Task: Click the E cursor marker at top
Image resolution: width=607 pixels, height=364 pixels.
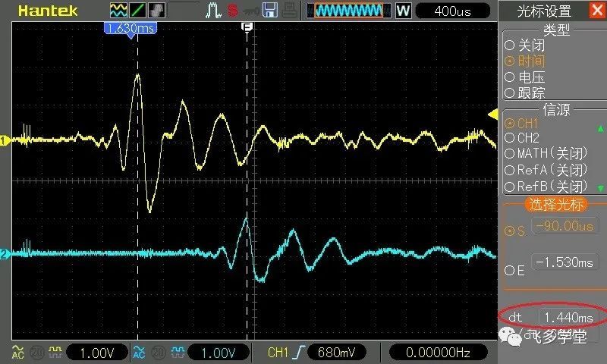Action: click(x=247, y=27)
